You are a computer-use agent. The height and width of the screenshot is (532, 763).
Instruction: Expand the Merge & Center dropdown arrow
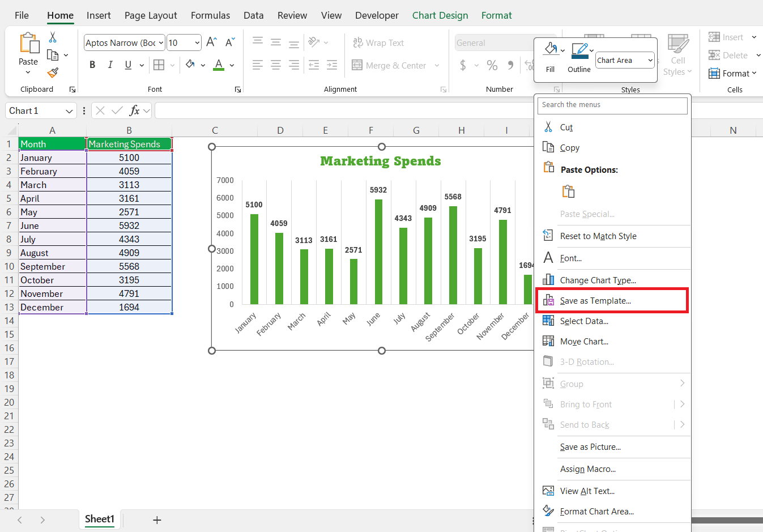437,65
